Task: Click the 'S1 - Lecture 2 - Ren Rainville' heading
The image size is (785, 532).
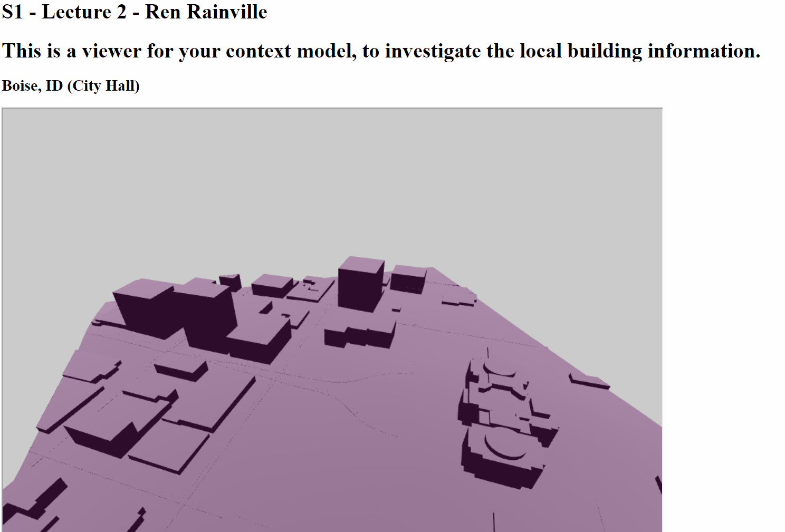Action: click(135, 12)
